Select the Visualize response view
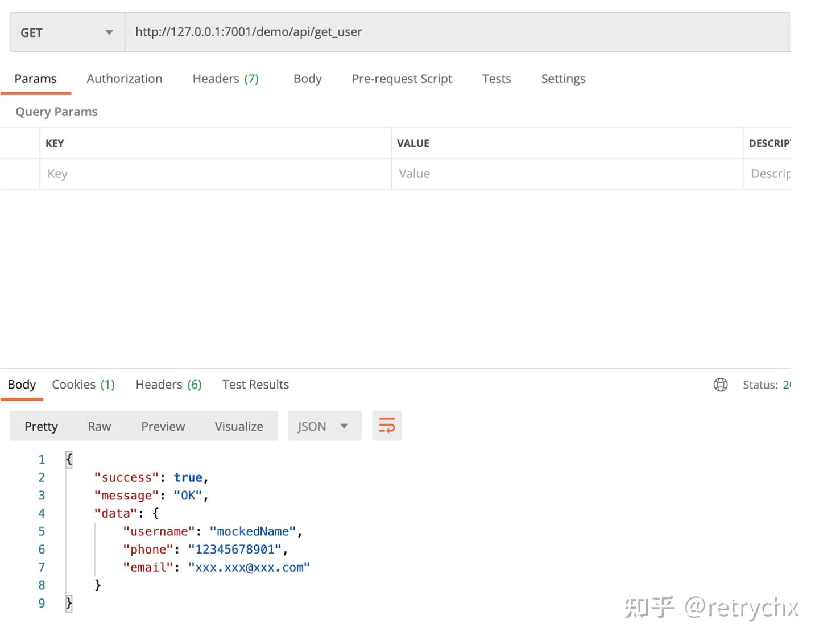This screenshot has height=644, width=819. 238,426
